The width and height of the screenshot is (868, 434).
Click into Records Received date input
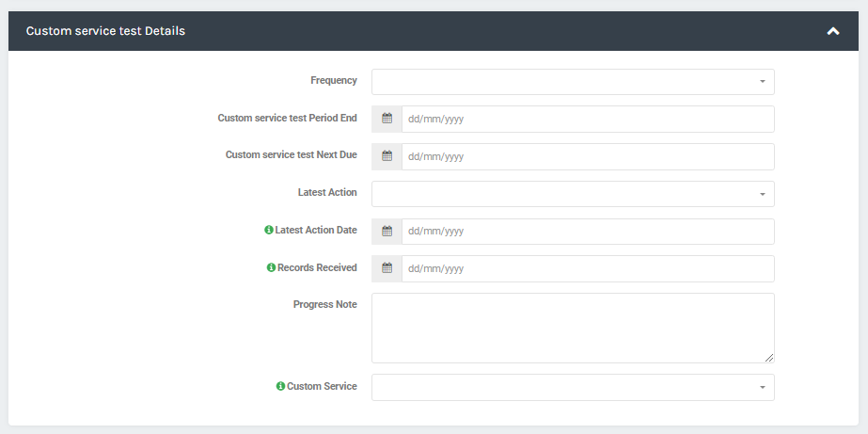coord(588,268)
